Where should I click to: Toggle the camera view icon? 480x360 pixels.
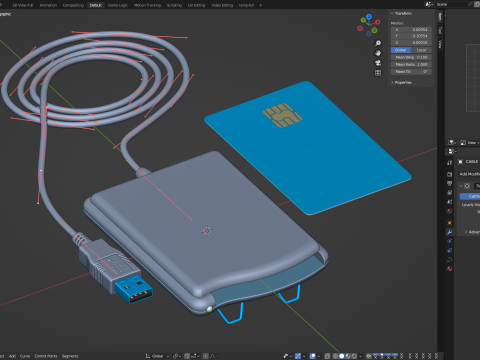pos(378,63)
